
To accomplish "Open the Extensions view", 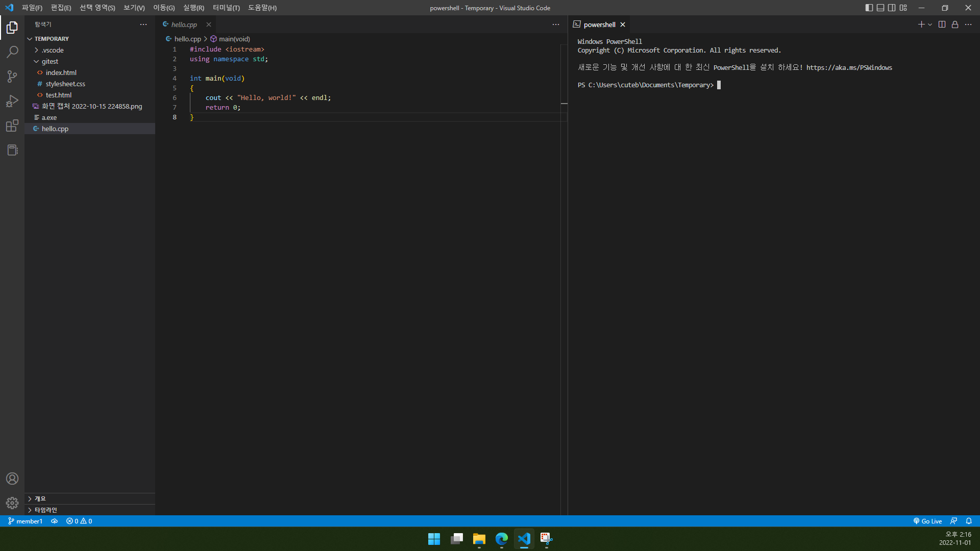I will pos(12,126).
